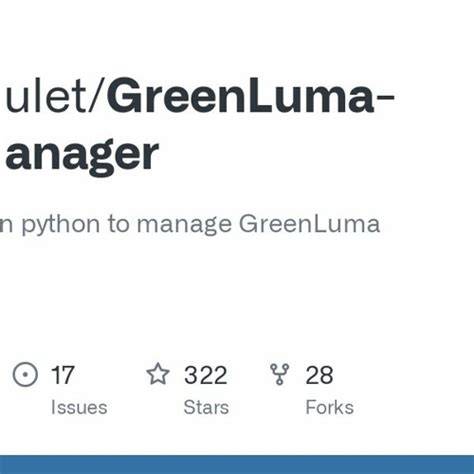Click the Forks branch icon
Image resolution: width=474 pixels, height=474 pixels.
(x=279, y=374)
